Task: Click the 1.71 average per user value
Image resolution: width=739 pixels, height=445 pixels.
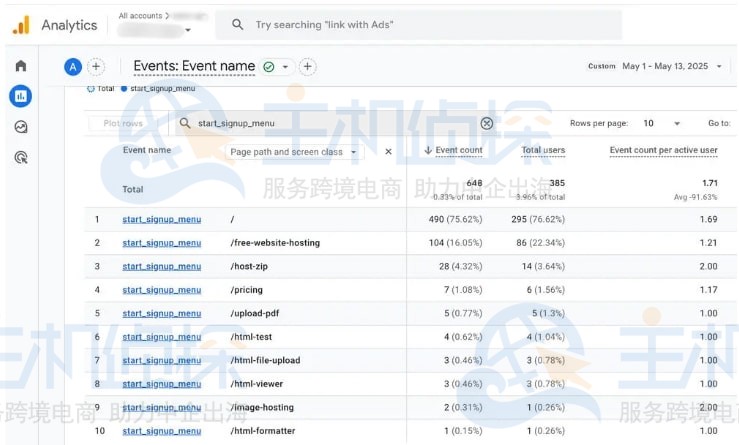Action: click(x=710, y=183)
